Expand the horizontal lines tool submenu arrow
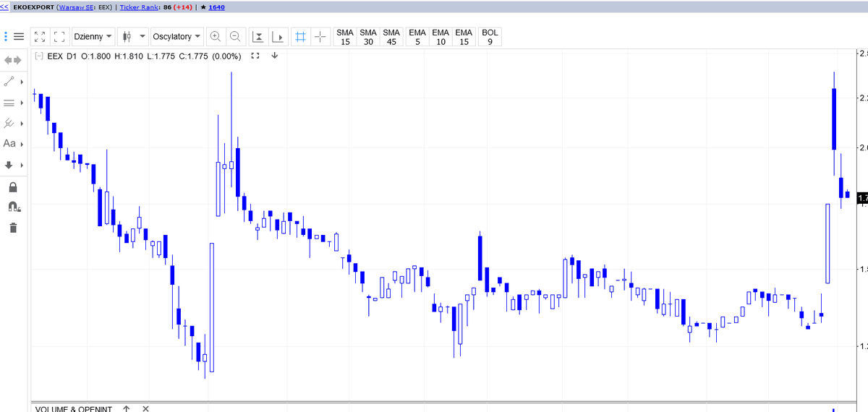Image resolution: width=868 pixels, height=412 pixels. click(x=22, y=103)
